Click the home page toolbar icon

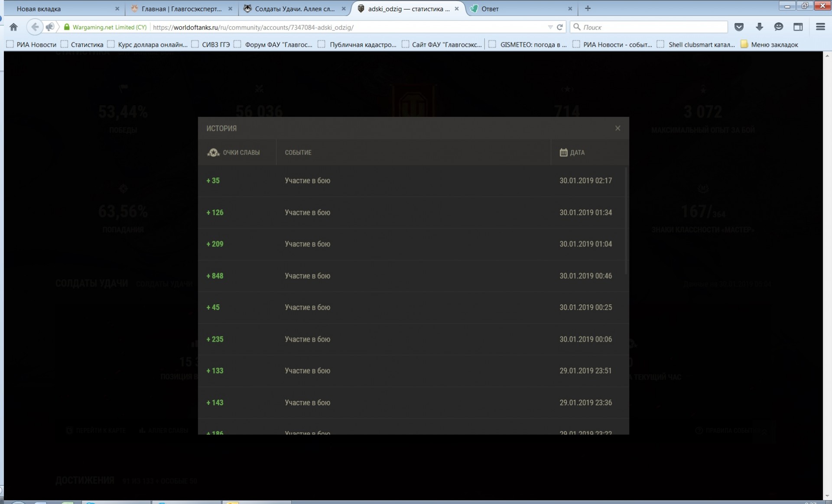[x=13, y=27]
